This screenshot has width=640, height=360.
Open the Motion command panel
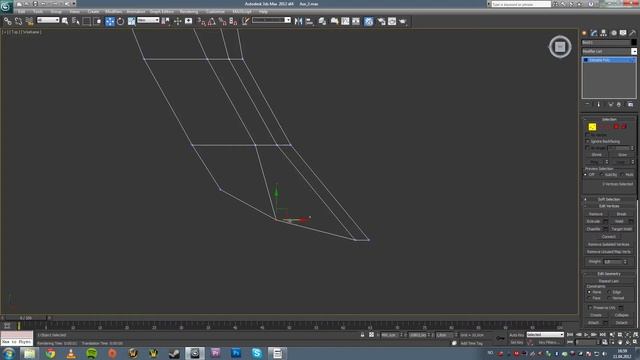click(x=613, y=33)
